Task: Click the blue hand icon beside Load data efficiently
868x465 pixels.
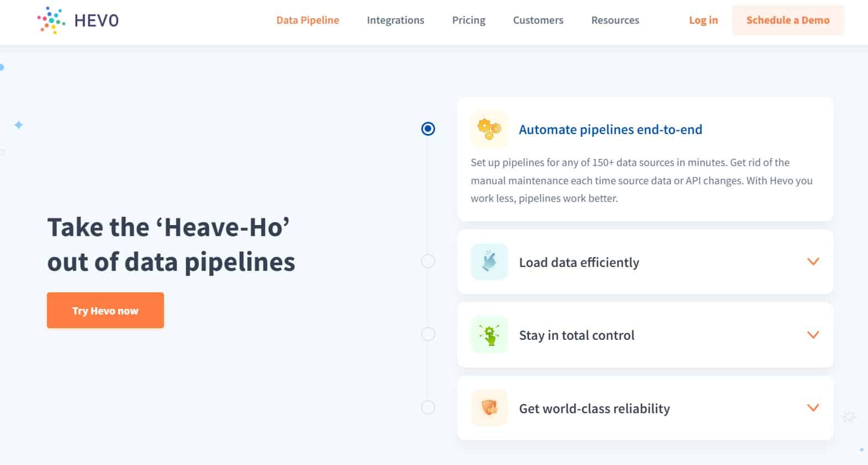Action: click(x=489, y=261)
